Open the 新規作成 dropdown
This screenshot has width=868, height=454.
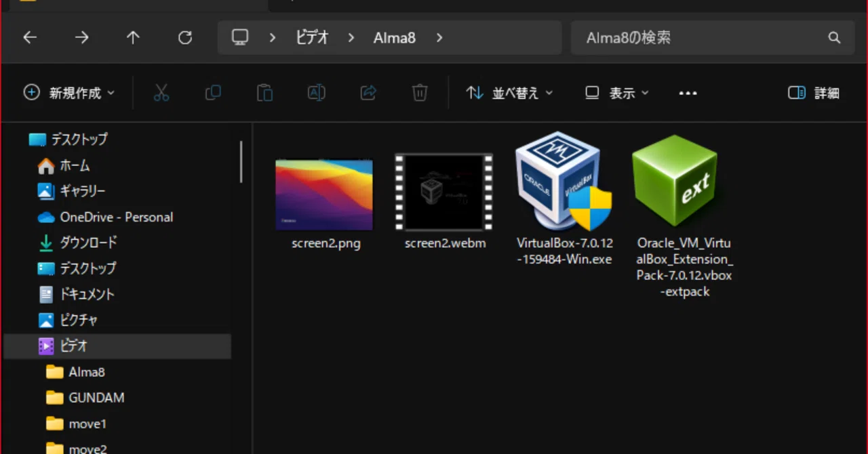pyautogui.click(x=69, y=93)
